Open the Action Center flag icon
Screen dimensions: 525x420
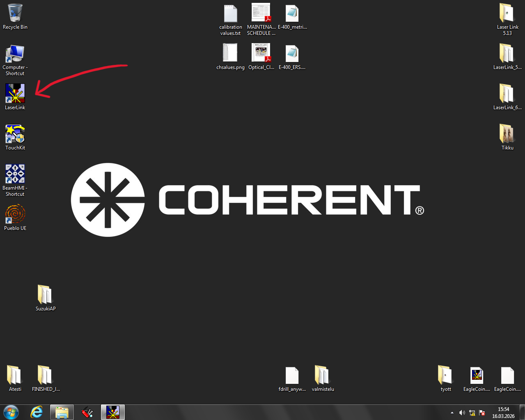tap(482, 413)
